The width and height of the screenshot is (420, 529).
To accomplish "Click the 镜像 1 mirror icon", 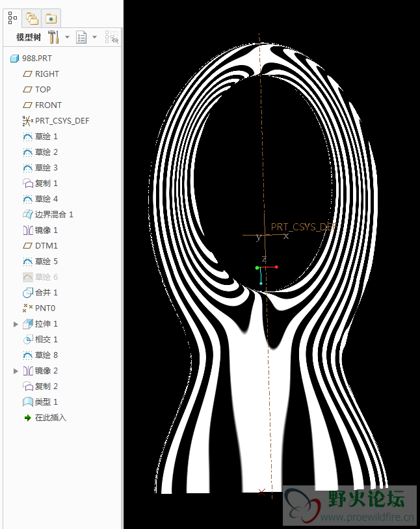I will click(28, 230).
